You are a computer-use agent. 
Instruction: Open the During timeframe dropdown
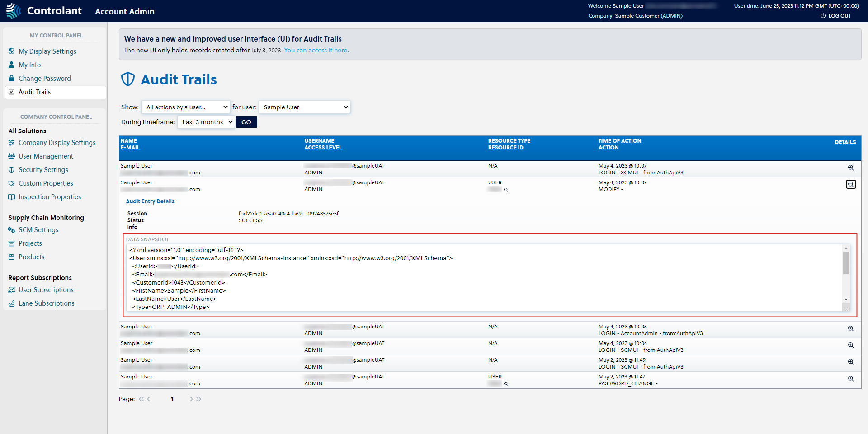(x=206, y=122)
